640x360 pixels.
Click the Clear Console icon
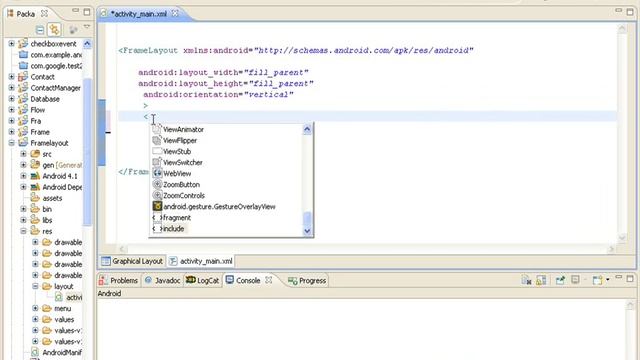pyautogui.click(x=526, y=280)
